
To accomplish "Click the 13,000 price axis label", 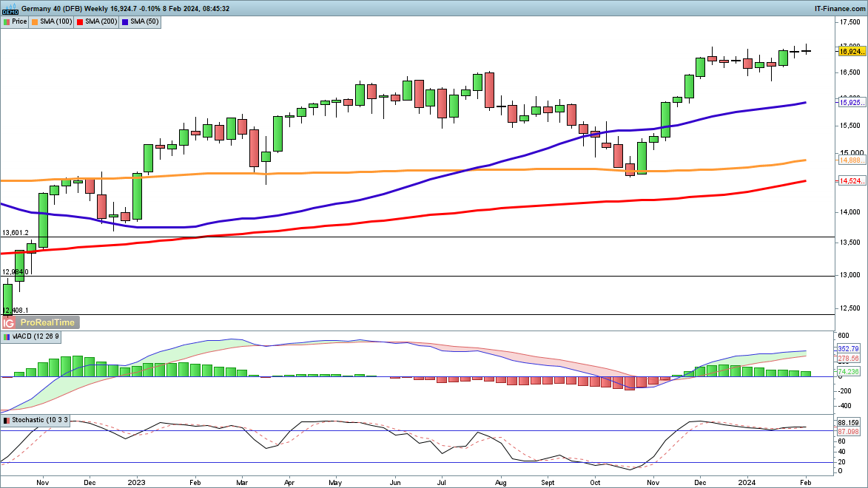I will click(x=850, y=275).
